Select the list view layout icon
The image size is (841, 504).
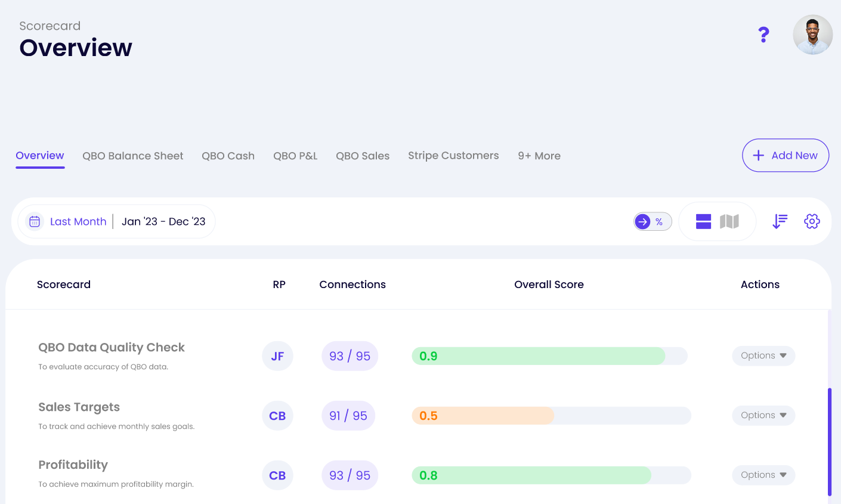pos(703,221)
